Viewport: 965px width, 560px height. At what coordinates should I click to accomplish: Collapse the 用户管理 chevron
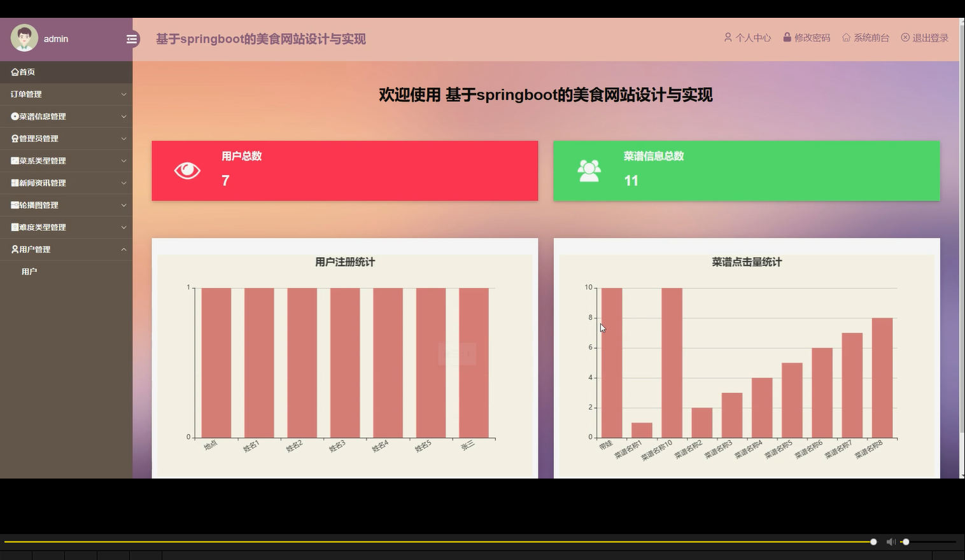123,249
